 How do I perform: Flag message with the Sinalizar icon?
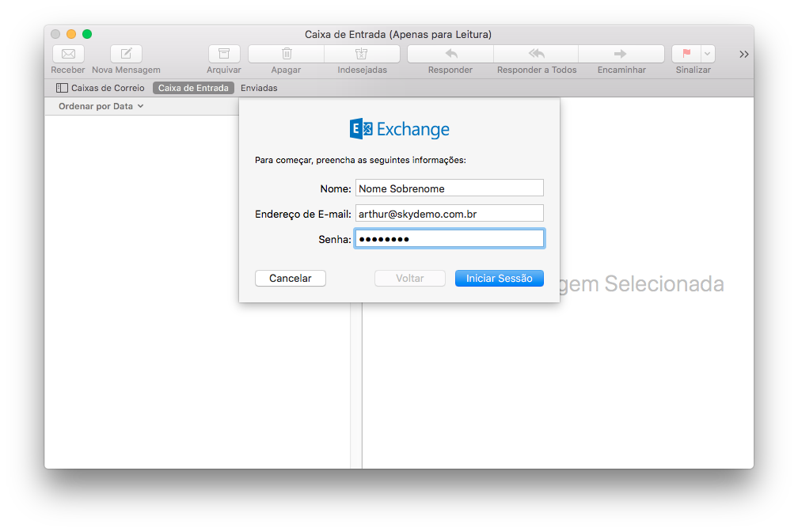point(686,54)
